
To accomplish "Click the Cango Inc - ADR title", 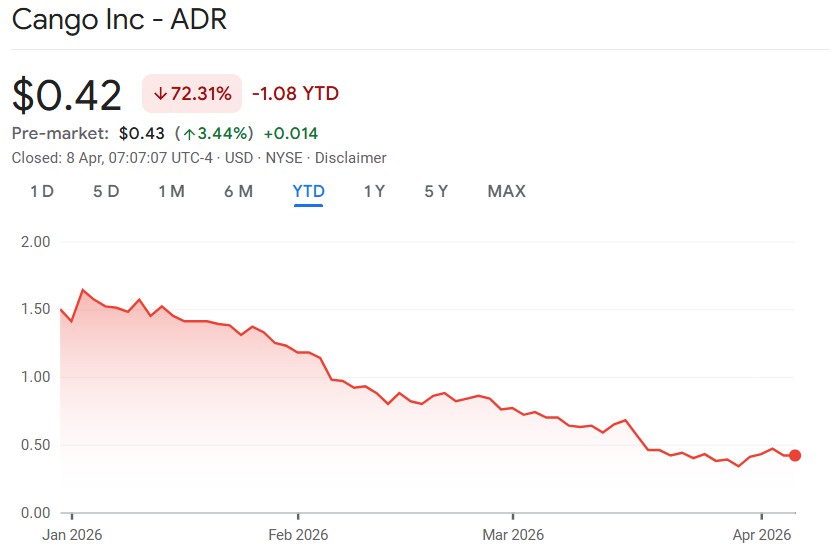I will tap(120, 19).
